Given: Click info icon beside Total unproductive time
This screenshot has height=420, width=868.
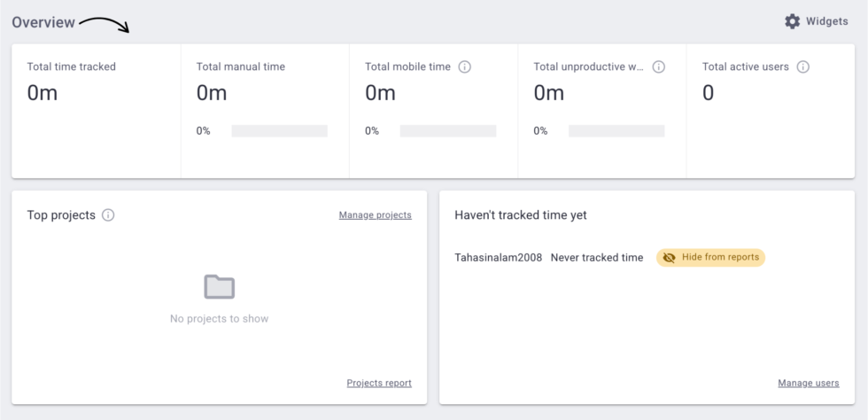Looking at the screenshot, I should tap(658, 66).
